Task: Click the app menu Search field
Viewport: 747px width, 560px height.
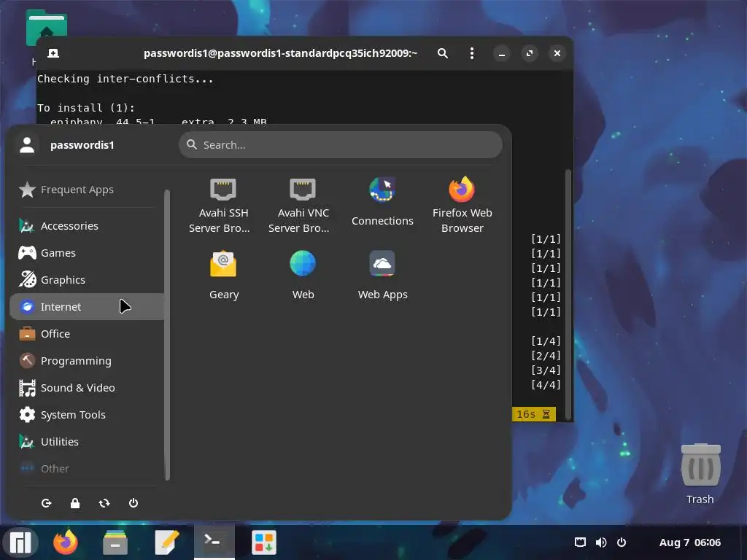Action: (340, 145)
